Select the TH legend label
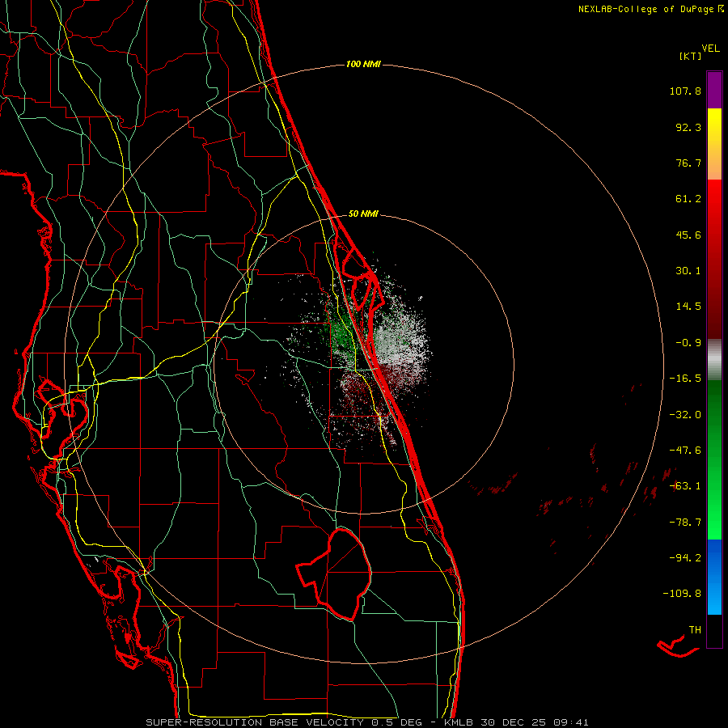Viewport: 728px width, 728px height. click(x=695, y=630)
